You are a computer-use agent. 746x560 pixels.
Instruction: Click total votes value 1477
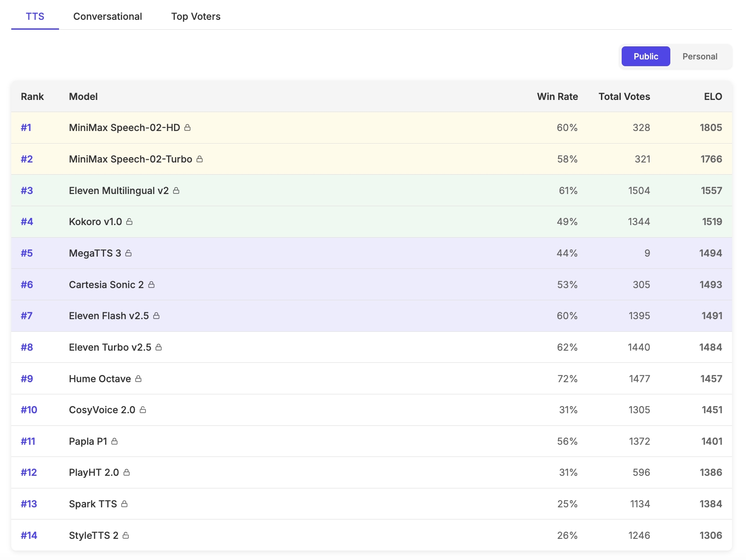[640, 379]
